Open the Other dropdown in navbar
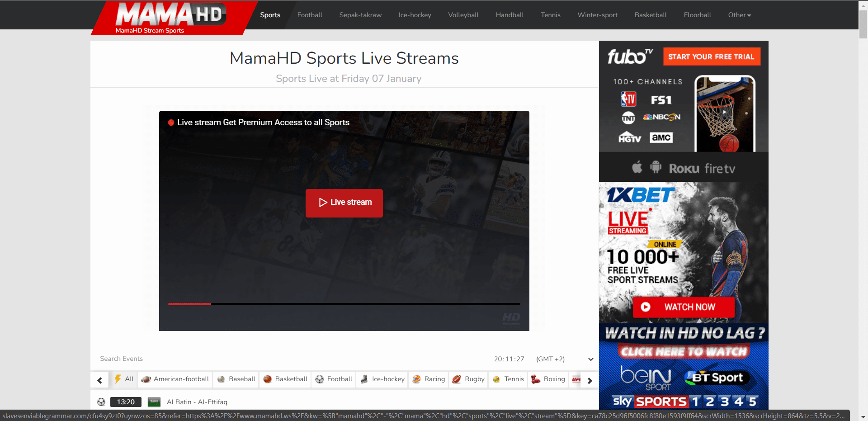Screen dimensions: 868x421 [x=739, y=15]
